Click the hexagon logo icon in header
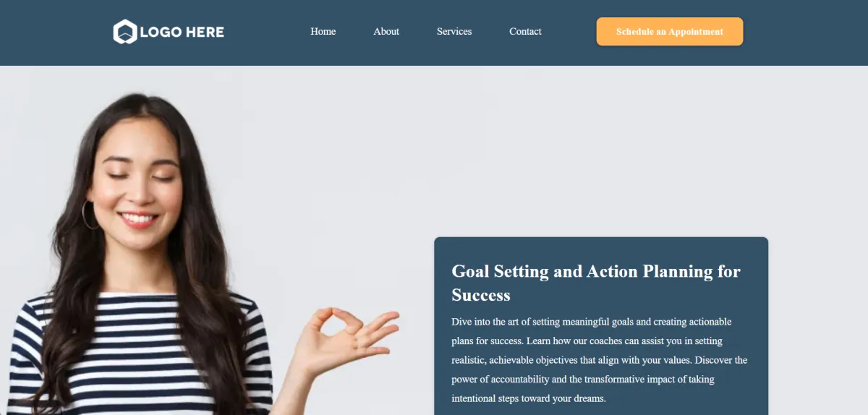 click(x=125, y=32)
